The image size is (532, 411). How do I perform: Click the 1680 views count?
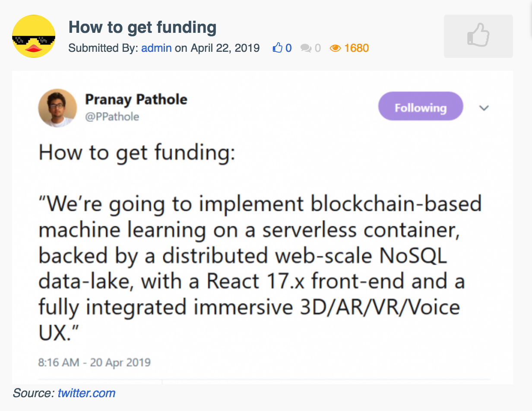point(356,48)
